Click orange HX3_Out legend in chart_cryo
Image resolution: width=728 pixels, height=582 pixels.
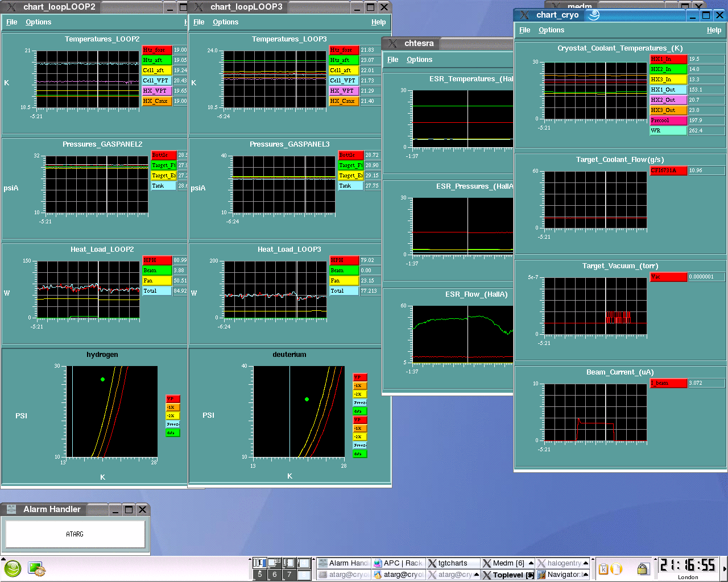click(x=668, y=110)
